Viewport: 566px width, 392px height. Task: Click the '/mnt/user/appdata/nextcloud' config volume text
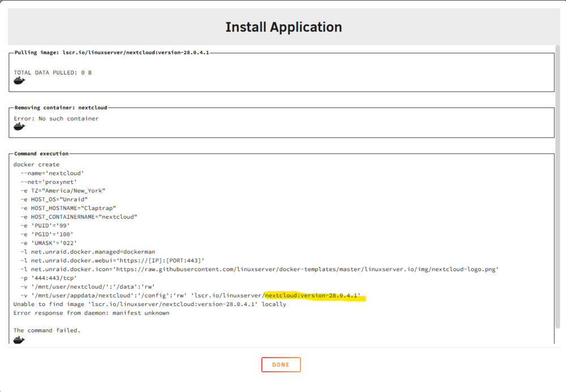click(109, 295)
